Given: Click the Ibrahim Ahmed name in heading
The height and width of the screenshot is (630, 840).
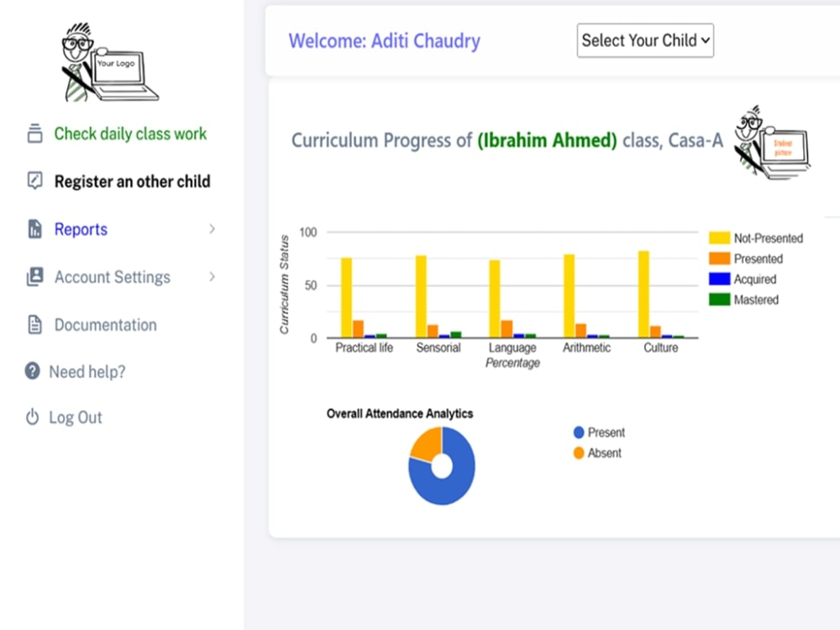Looking at the screenshot, I should (547, 140).
